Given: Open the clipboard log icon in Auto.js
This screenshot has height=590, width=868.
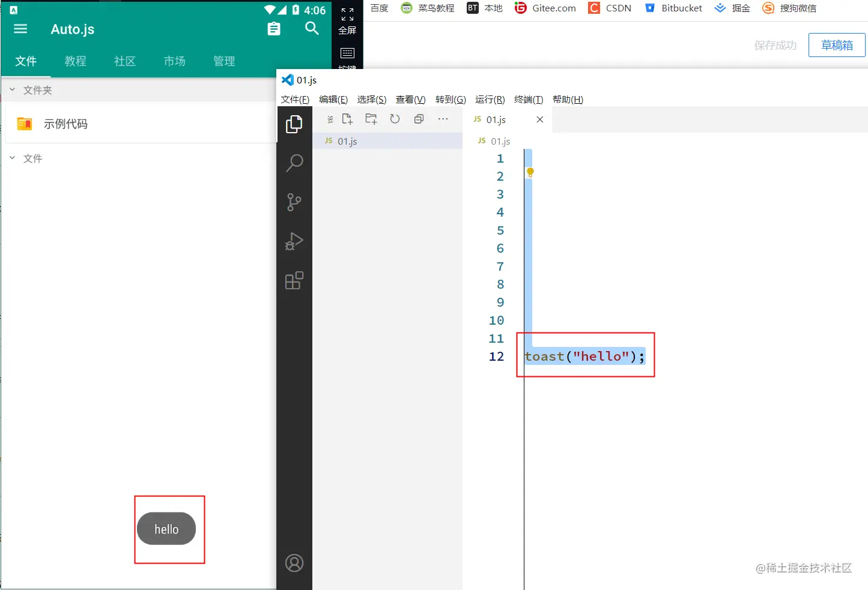Looking at the screenshot, I should coord(274,29).
